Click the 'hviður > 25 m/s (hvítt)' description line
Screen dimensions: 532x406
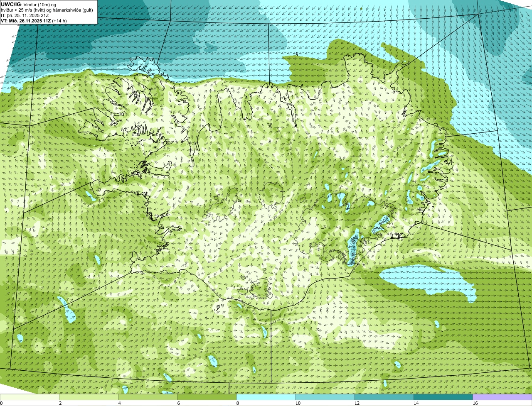47,10
